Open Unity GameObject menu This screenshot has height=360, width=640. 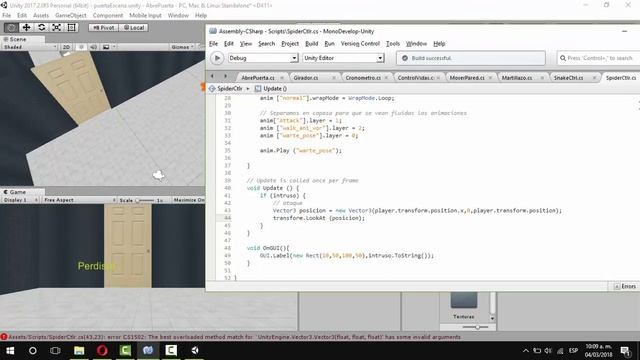point(71,16)
